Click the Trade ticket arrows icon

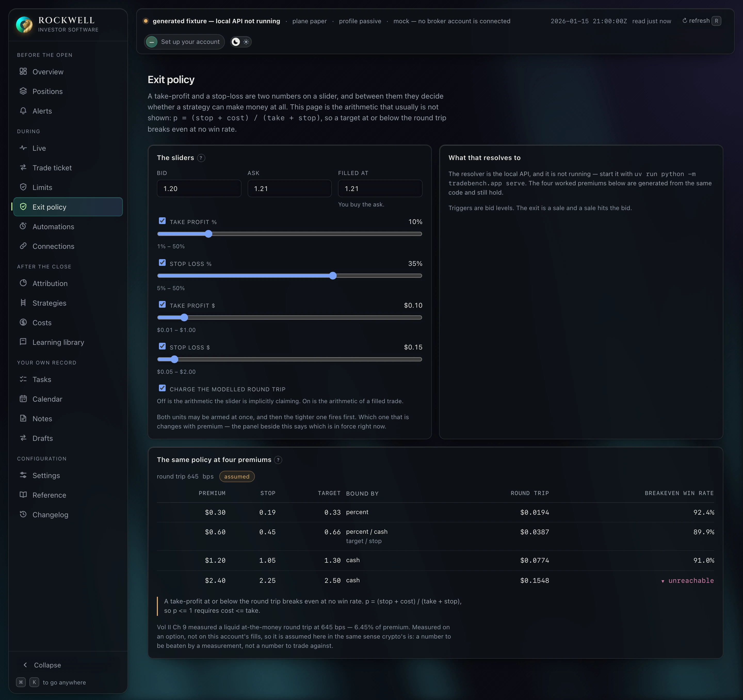click(23, 168)
